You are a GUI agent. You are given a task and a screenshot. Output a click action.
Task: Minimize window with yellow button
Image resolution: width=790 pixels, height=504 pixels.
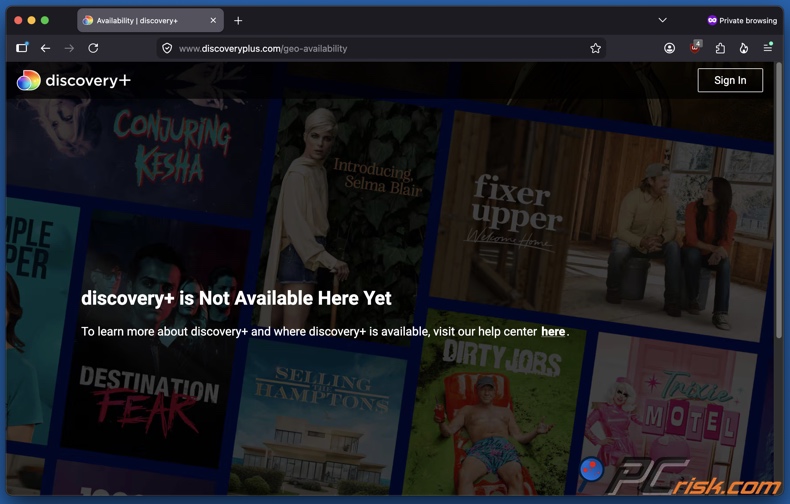(x=31, y=20)
